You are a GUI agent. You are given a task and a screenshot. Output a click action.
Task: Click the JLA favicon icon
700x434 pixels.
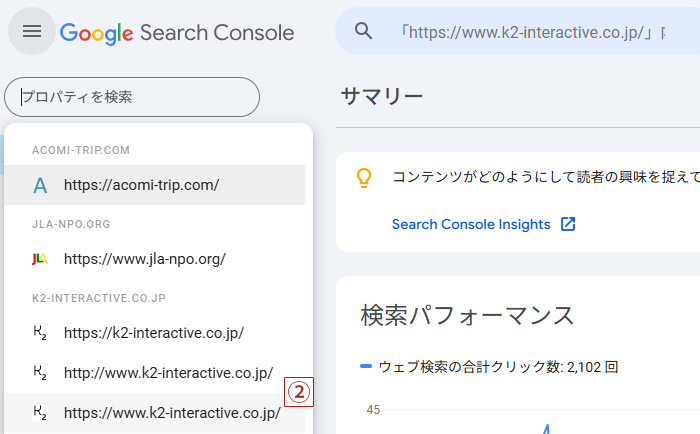40,259
